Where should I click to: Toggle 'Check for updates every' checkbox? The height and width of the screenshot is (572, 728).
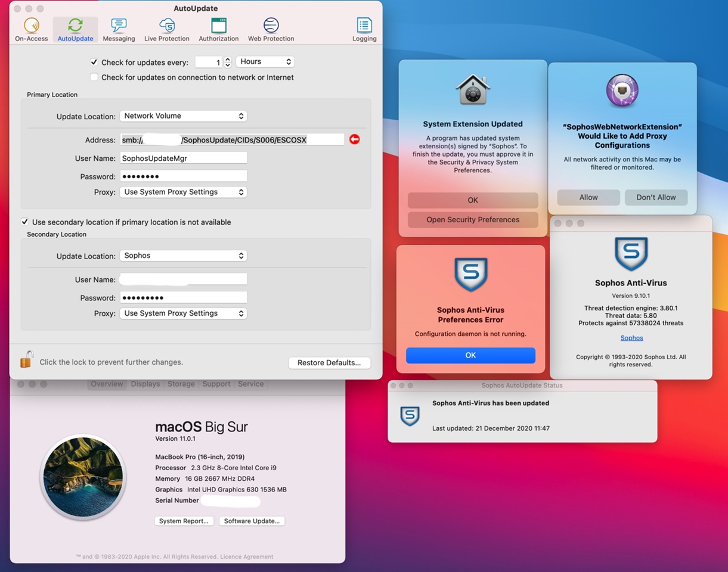click(94, 62)
